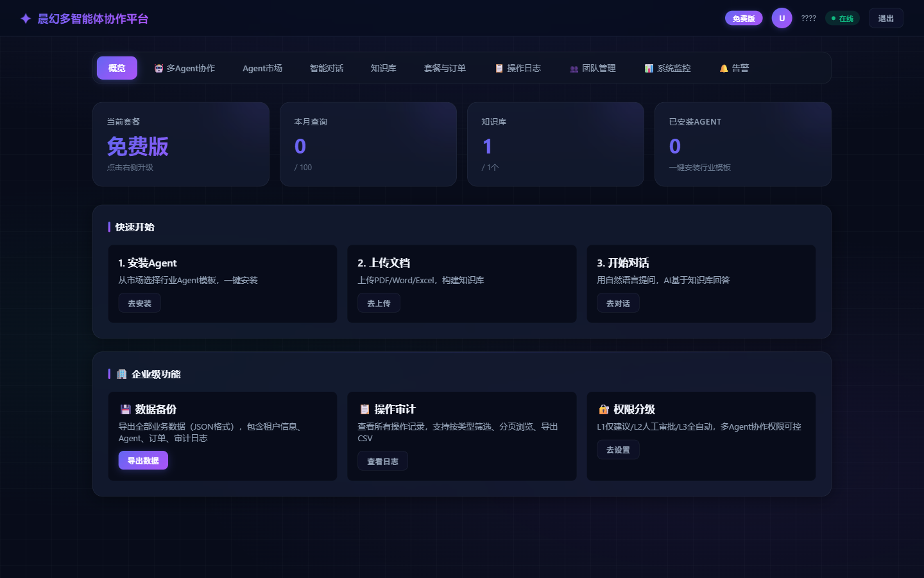Open the user avatar U icon
Viewport: 924px width, 578px height.
(x=782, y=18)
